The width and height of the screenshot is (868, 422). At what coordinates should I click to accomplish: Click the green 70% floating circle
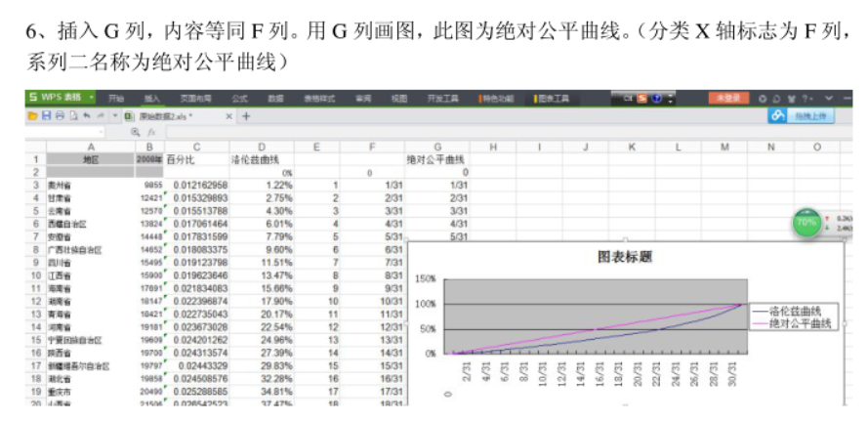coord(806,223)
